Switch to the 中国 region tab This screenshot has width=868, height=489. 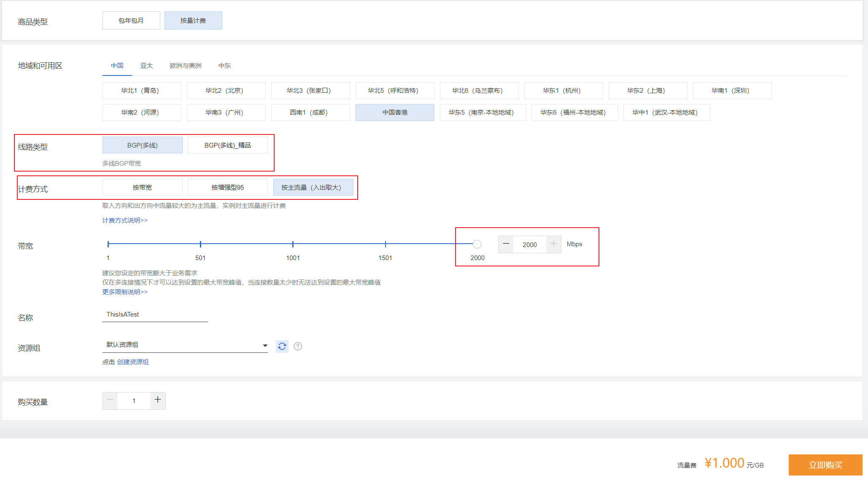point(117,66)
